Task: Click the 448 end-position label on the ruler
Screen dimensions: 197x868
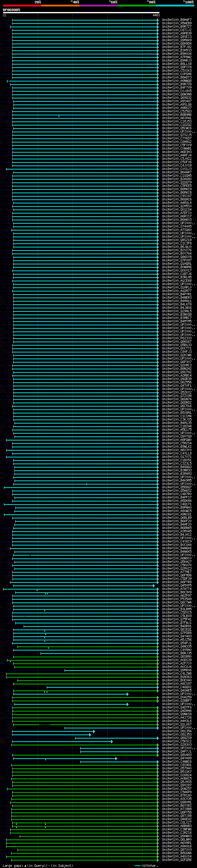Action: [x=155, y=15]
